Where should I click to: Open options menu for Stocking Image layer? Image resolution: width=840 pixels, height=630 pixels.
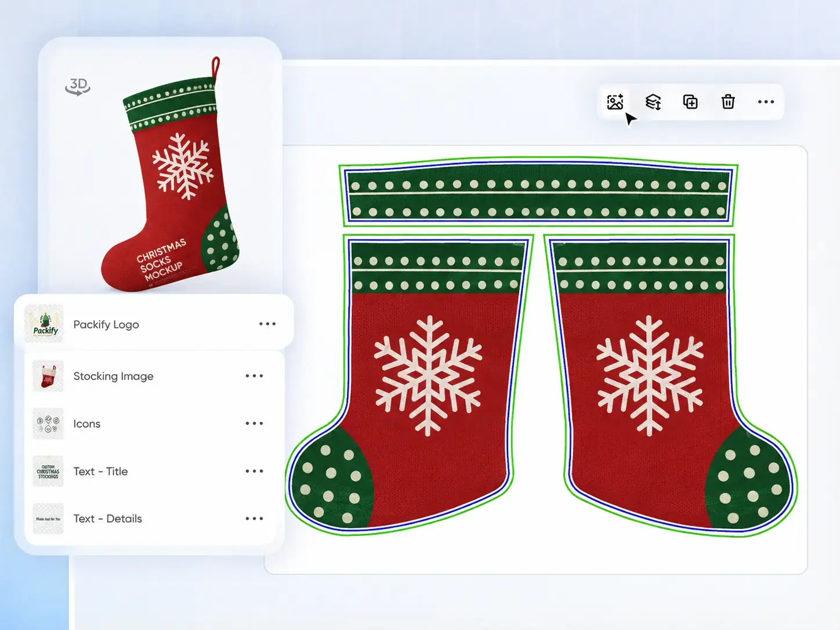click(x=254, y=376)
